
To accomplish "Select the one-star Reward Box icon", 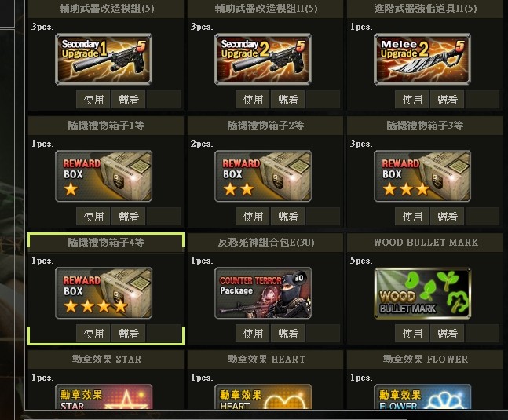I will (x=104, y=176).
